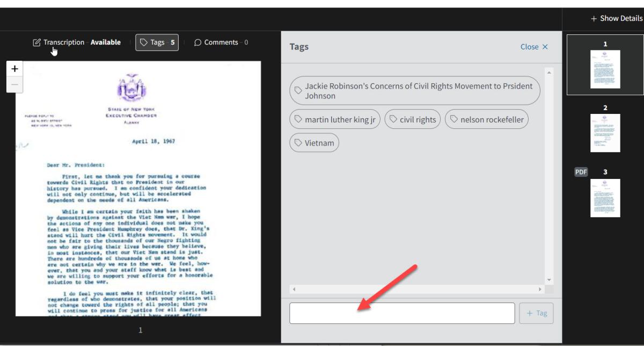
Task: Select the page 3 thumbnail
Action: [x=605, y=198]
